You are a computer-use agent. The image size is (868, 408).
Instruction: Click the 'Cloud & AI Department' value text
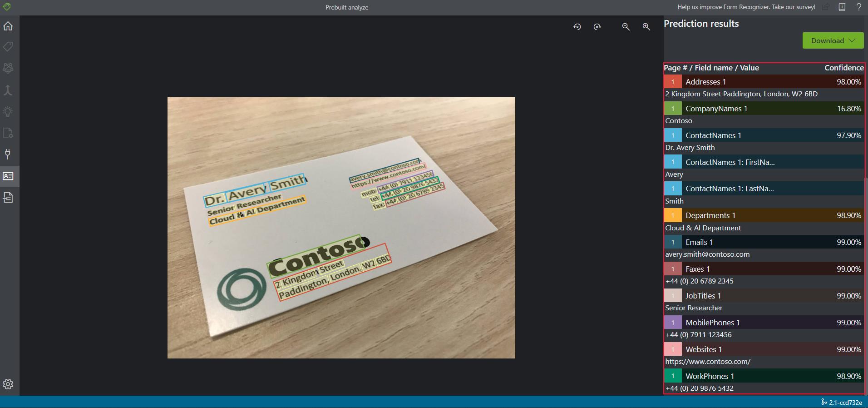(x=703, y=228)
